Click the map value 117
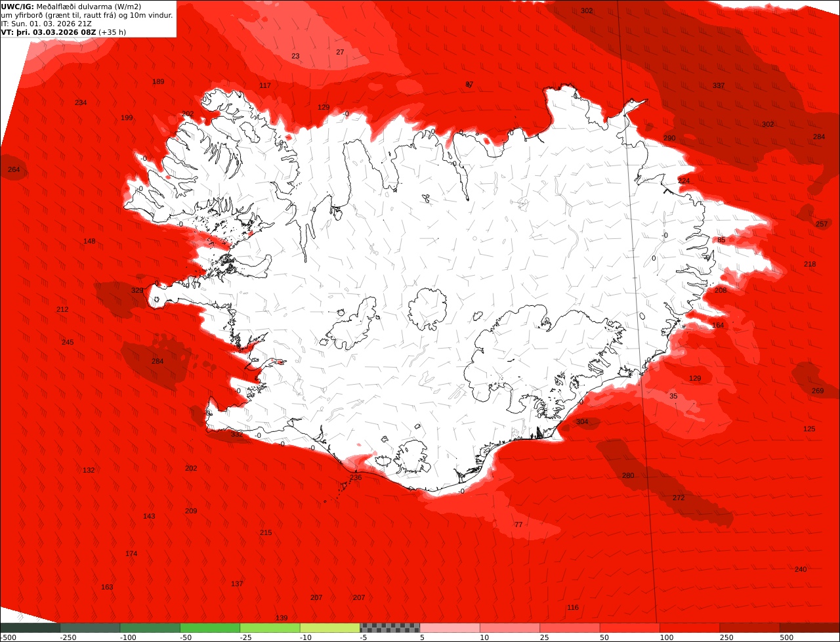Viewport: 840px width, 642px height. pos(265,86)
